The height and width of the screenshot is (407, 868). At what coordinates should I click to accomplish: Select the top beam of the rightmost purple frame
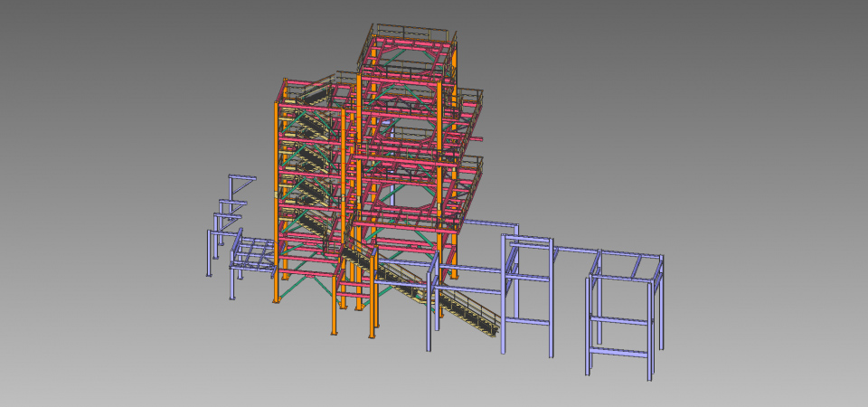coord(626,255)
